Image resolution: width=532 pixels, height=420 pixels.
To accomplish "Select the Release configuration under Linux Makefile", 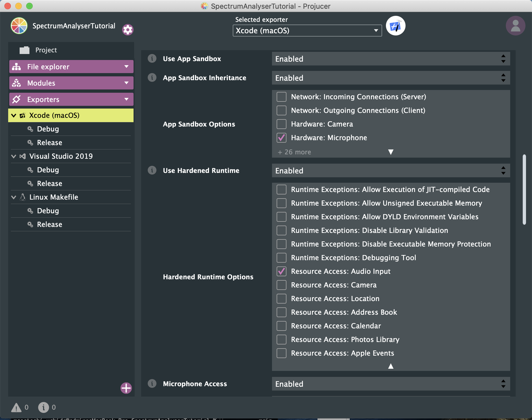I will [49, 224].
